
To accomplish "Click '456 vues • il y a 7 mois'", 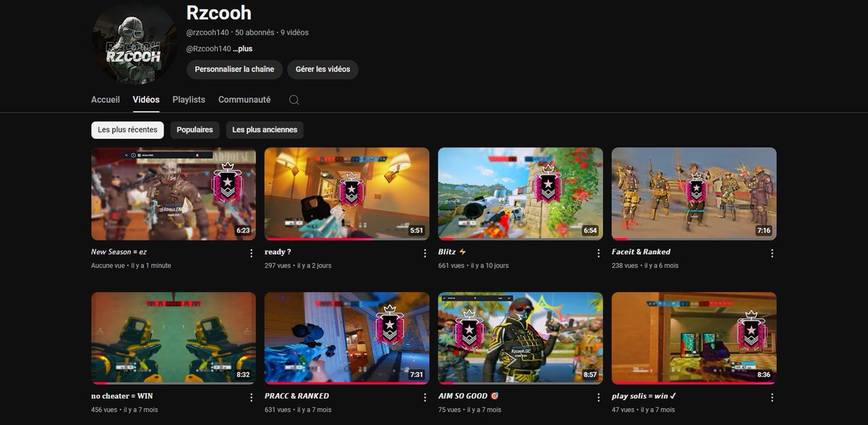I will point(124,410).
